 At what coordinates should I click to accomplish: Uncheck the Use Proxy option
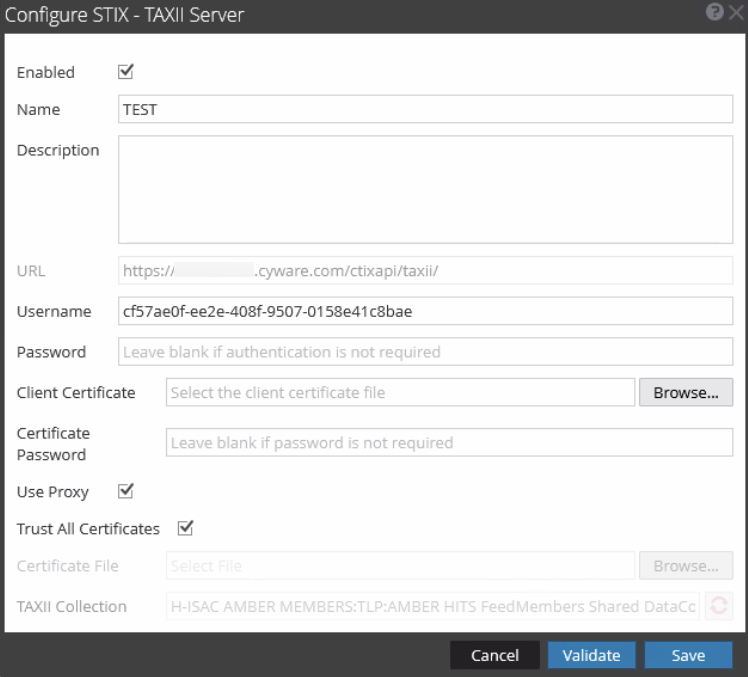[x=126, y=491]
